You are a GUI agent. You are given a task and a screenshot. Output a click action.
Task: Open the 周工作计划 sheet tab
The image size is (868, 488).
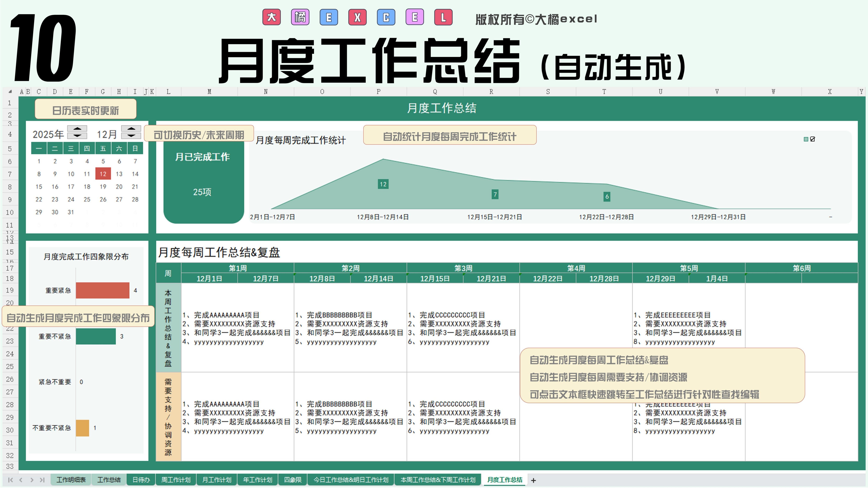point(176,480)
